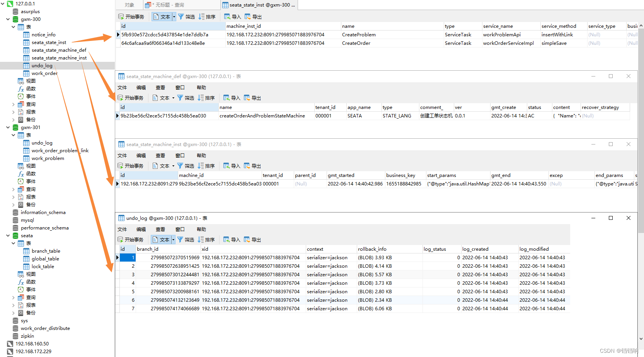The height and width of the screenshot is (357, 644).
Task: Click rollback_info column header in undo_log
Action: tap(389, 249)
